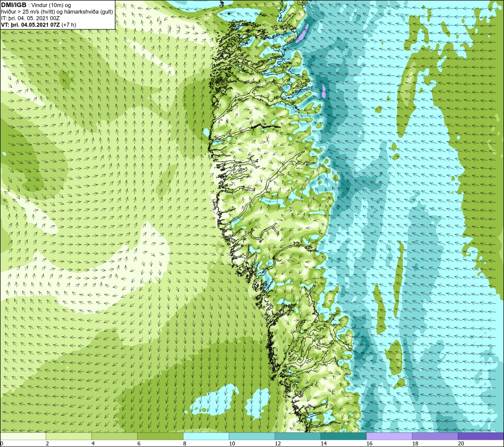Click the legend scale label "8"
The width and height of the screenshot is (504, 447).
pyautogui.click(x=185, y=443)
